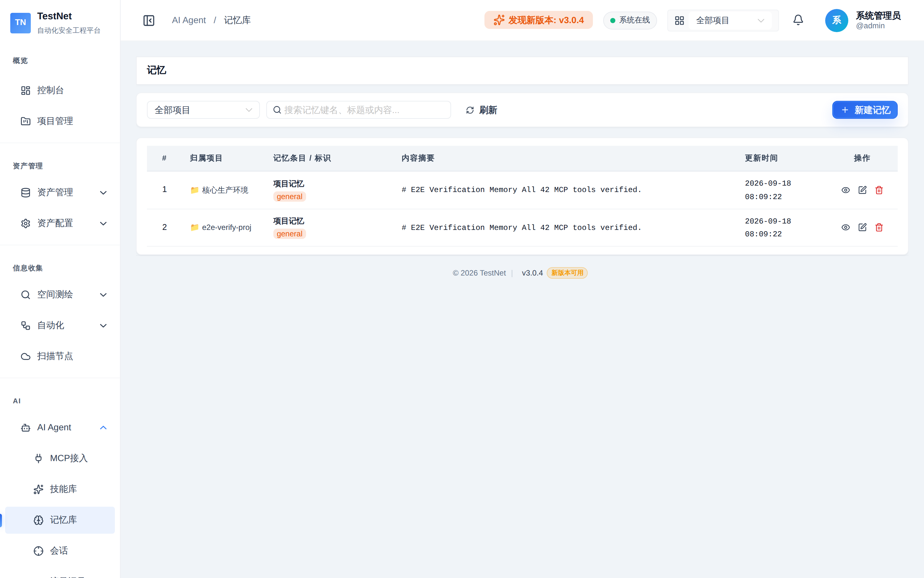Click the AI Agent breadcrumb link
Screen dimensions: 924x578
tap(189, 20)
